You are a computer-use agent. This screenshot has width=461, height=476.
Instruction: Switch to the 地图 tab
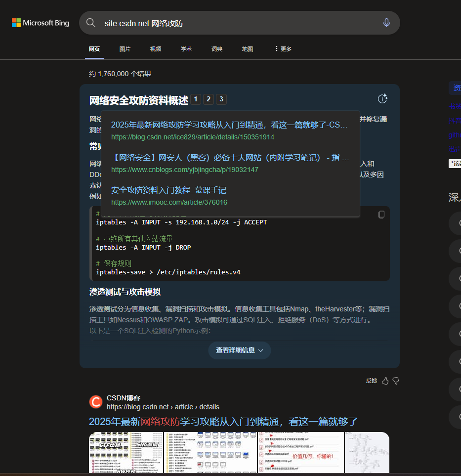point(248,49)
